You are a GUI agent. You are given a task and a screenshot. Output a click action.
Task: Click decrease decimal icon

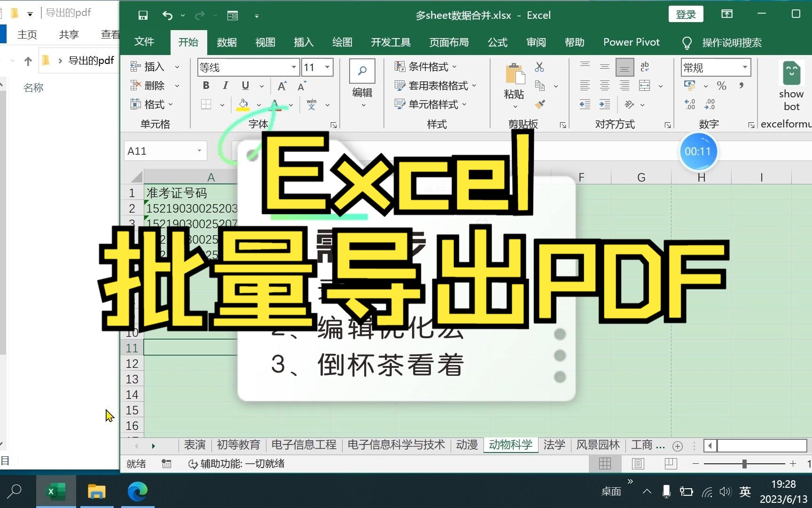(x=710, y=104)
